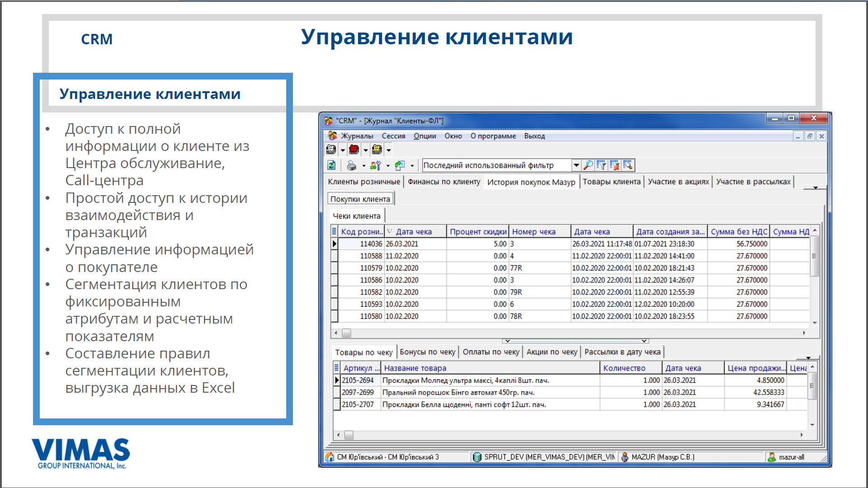Expand dropdown arrow beside red journal icon
Viewport: 868px width, 488px height.
pyautogui.click(x=365, y=150)
